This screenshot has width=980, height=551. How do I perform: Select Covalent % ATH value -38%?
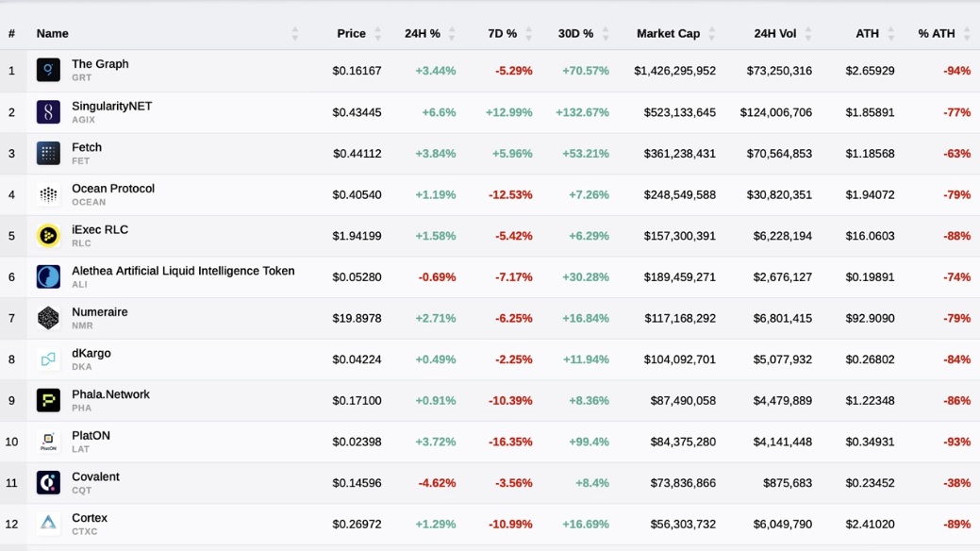tap(956, 483)
